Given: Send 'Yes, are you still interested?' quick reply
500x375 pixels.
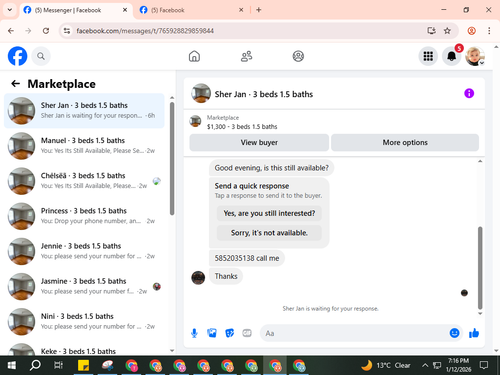Looking at the screenshot, I should (269, 213).
